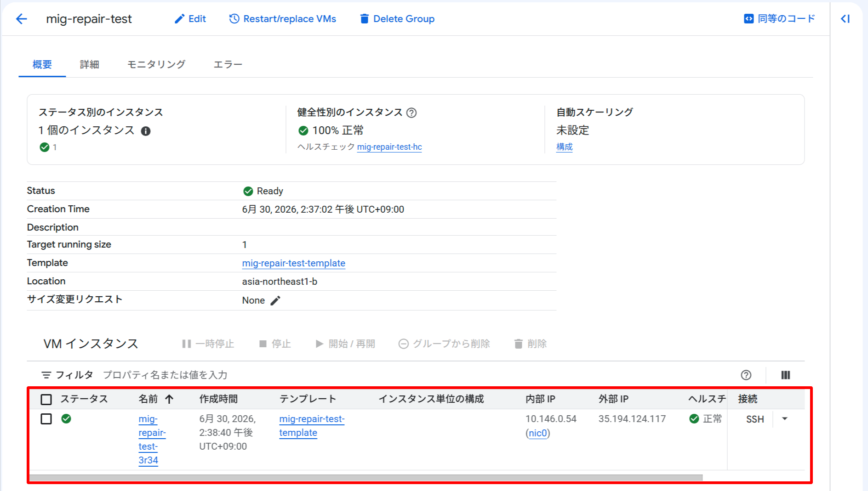Connect via SSH button
The image size is (868, 491).
[x=755, y=419]
